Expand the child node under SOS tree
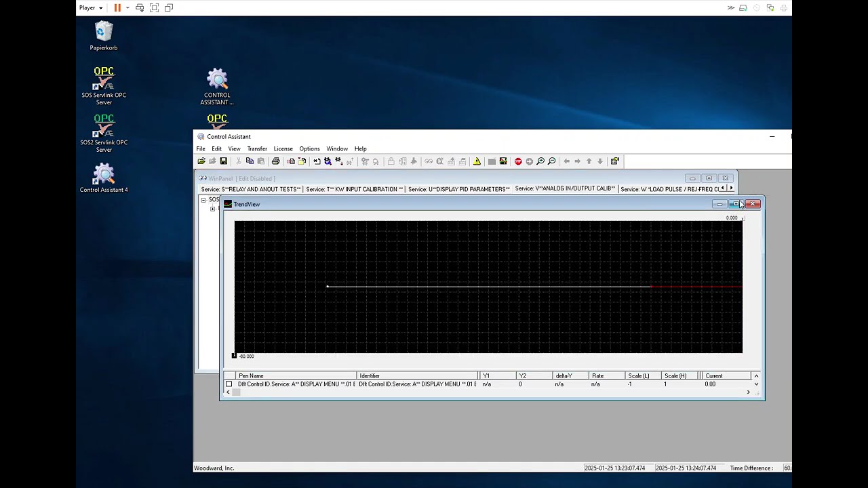Screen dimensions: 868x488 point(212,209)
